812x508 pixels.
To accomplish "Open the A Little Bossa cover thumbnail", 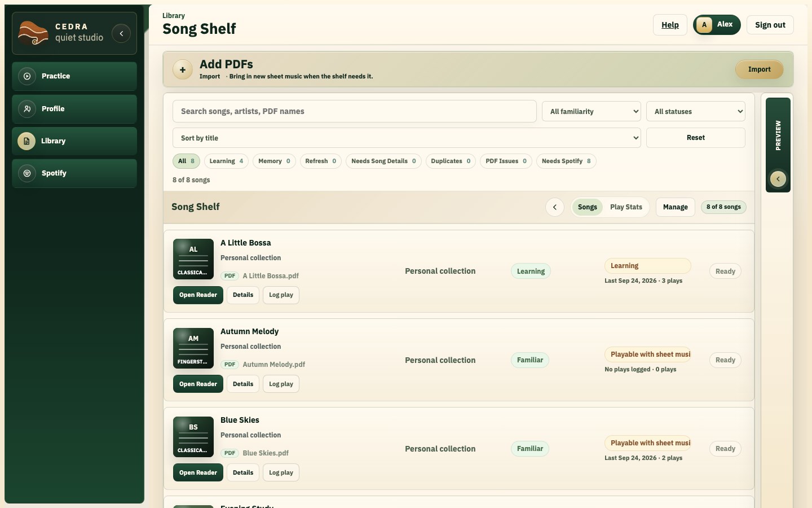I will pyautogui.click(x=193, y=259).
